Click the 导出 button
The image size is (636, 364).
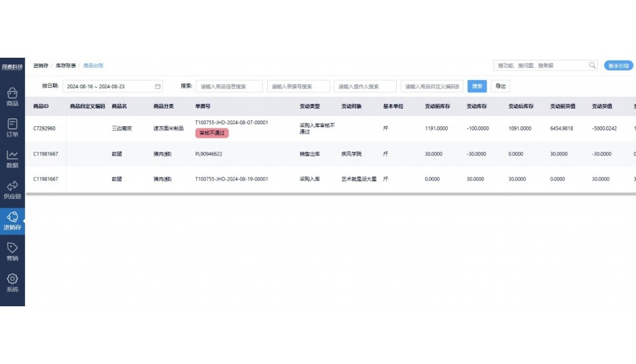(x=501, y=86)
